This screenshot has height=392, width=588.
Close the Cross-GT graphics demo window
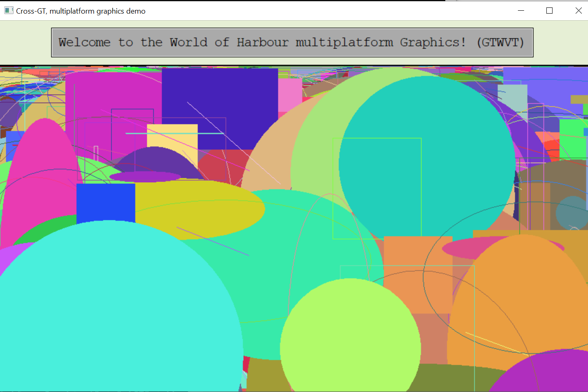(x=578, y=11)
